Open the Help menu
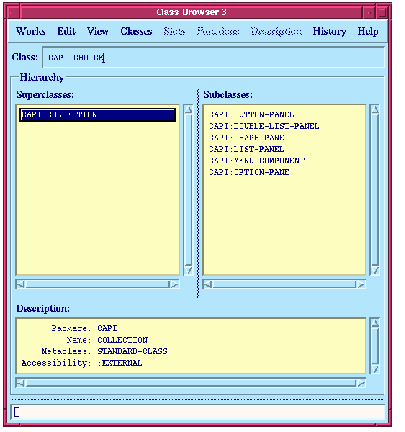This screenshot has height=432, width=405. coord(368,31)
